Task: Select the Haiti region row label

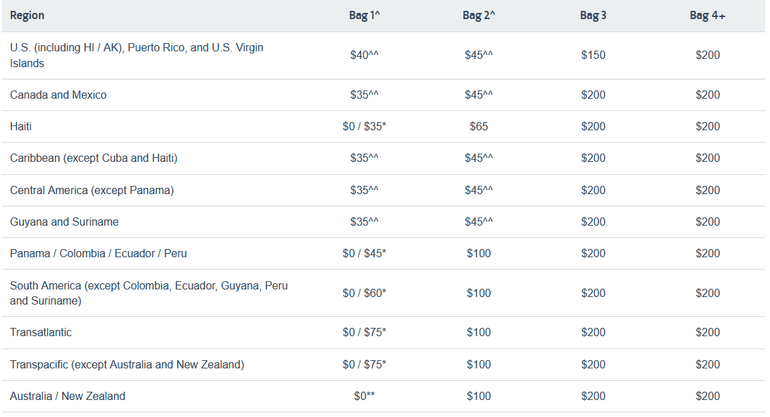Action: click(21, 127)
